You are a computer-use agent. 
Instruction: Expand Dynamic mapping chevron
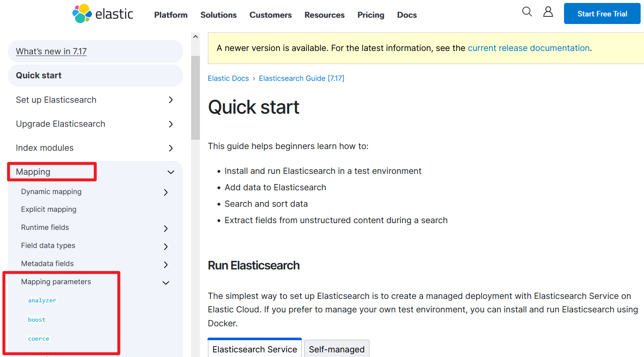click(x=165, y=192)
